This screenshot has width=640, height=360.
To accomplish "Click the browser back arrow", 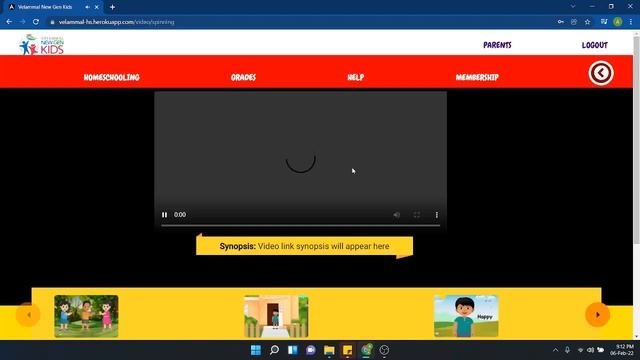I will pyautogui.click(x=9, y=22).
